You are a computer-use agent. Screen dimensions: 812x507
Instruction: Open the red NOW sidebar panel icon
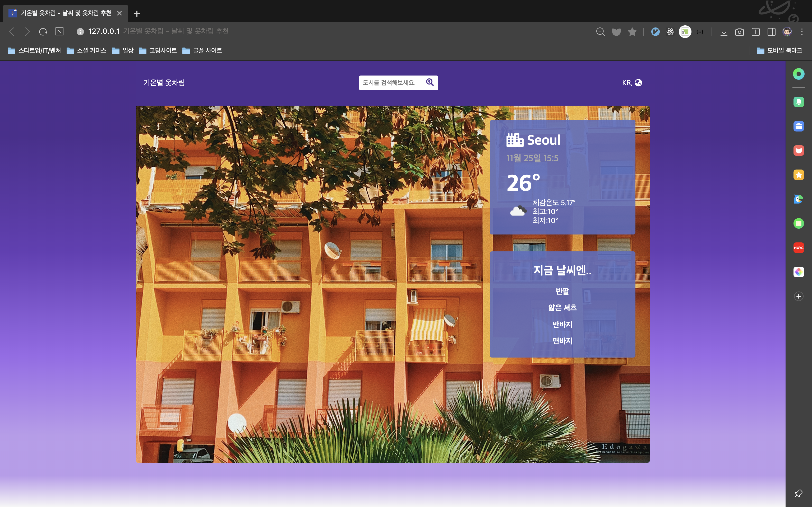click(x=799, y=248)
